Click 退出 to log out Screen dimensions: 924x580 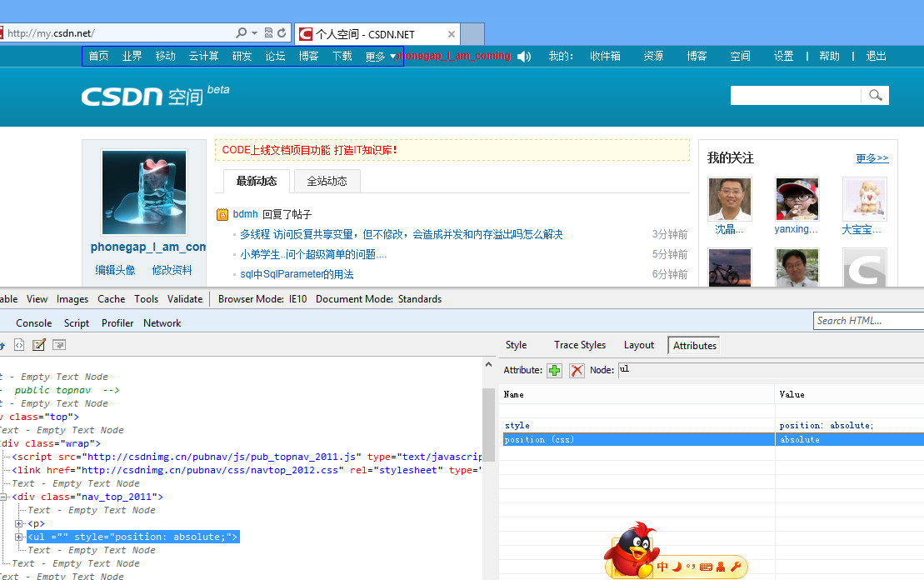coord(877,56)
